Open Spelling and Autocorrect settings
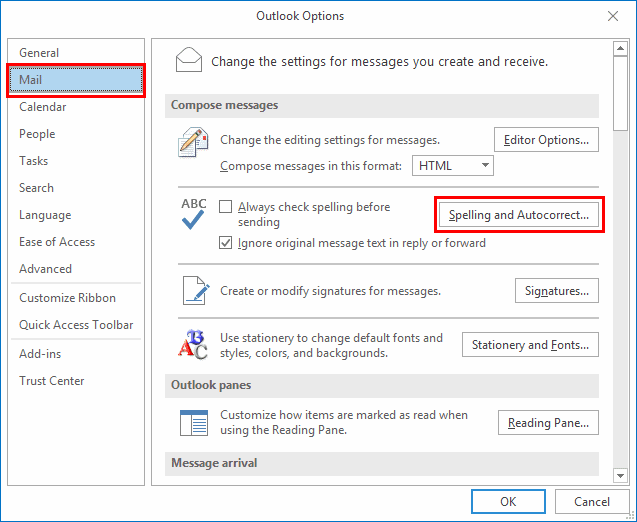The image size is (637, 522). [519, 215]
